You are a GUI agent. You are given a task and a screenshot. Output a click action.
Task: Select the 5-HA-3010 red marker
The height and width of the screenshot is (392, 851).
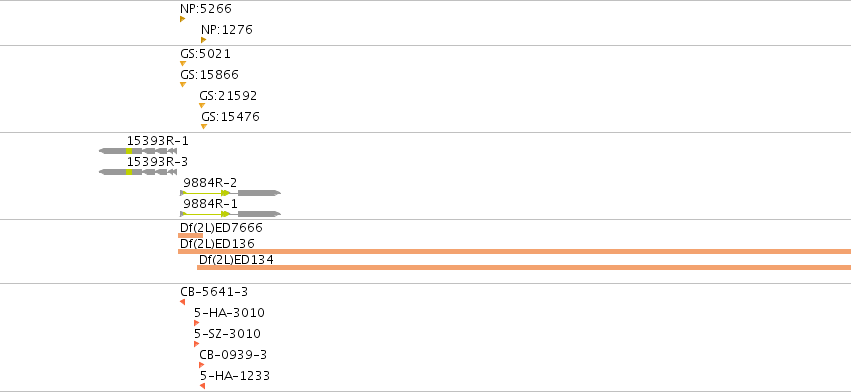(x=196, y=323)
